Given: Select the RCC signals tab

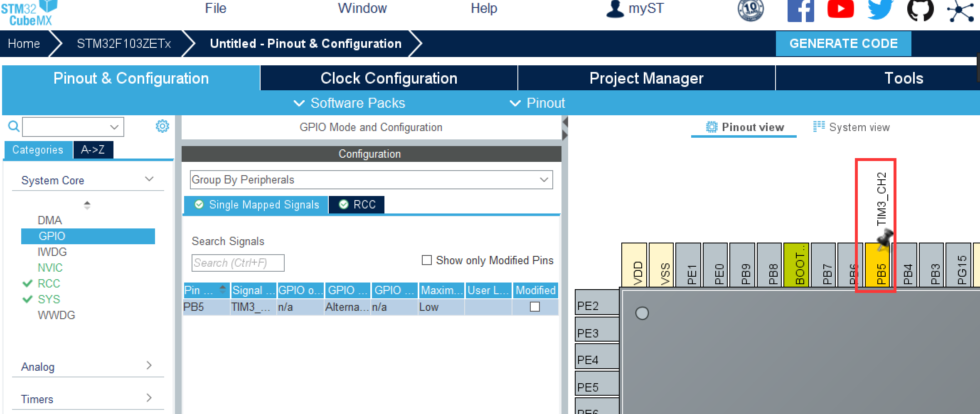Looking at the screenshot, I should pos(357,205).
